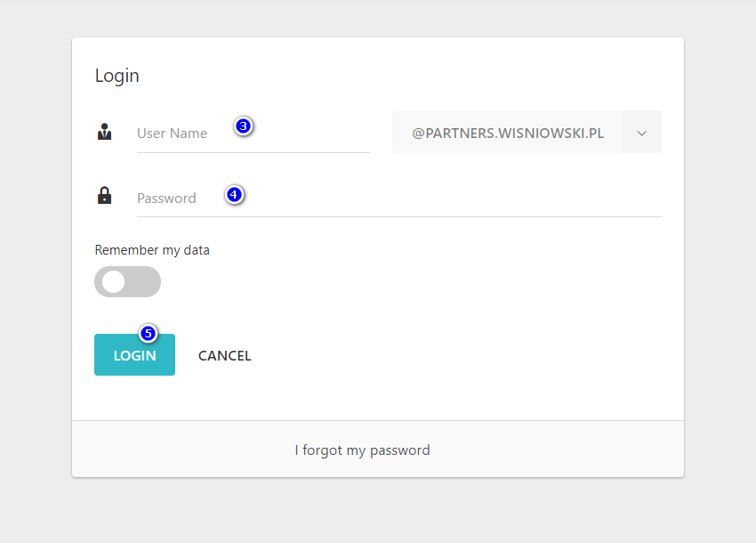
Task: Click the underline below the Password field
Action: (398, 216)
